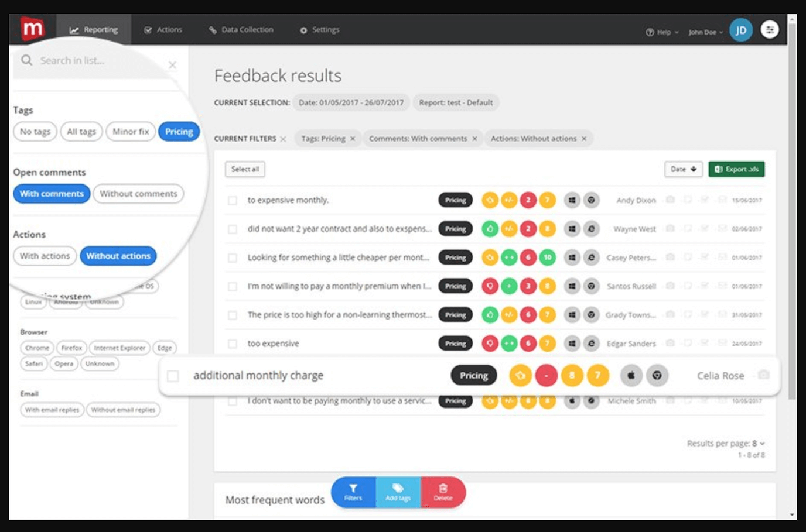
Task: Enable the Minor fix tag filter
Action: click(x=131, y=132)
